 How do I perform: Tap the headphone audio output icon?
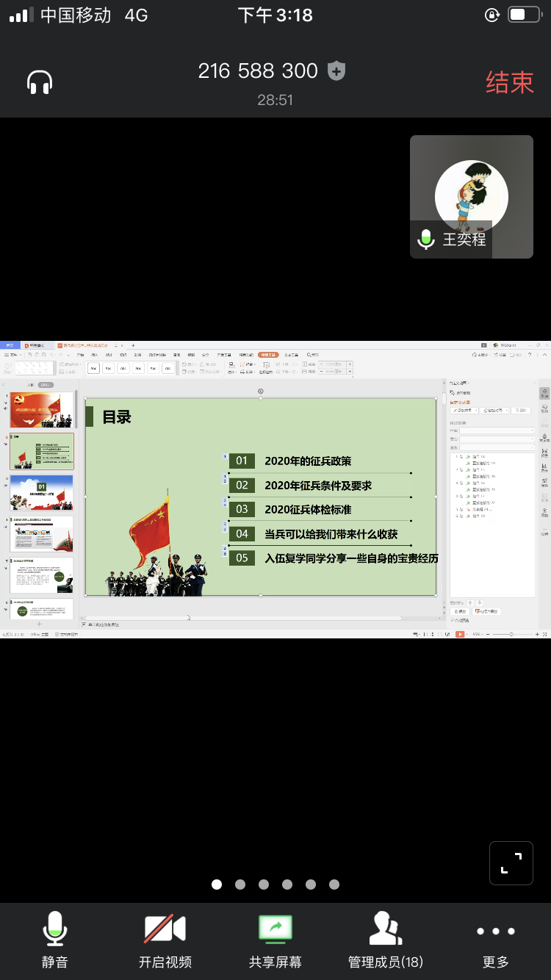tap(40, 82)
